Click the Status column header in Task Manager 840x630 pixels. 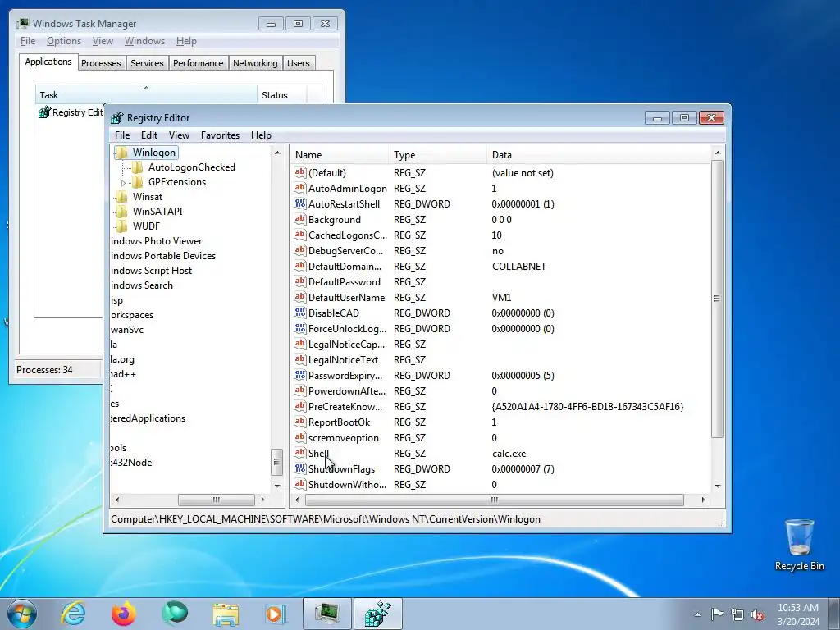click(x=282, y=95)
